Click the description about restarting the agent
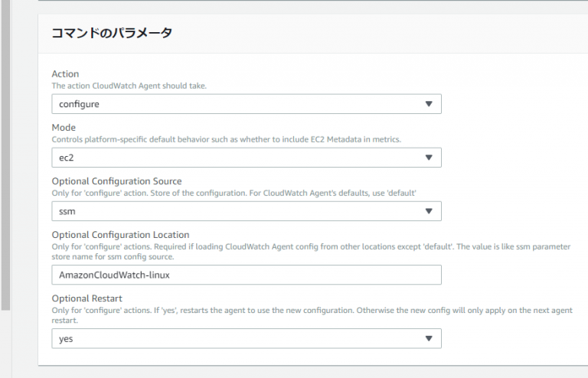 coord(312,315)
